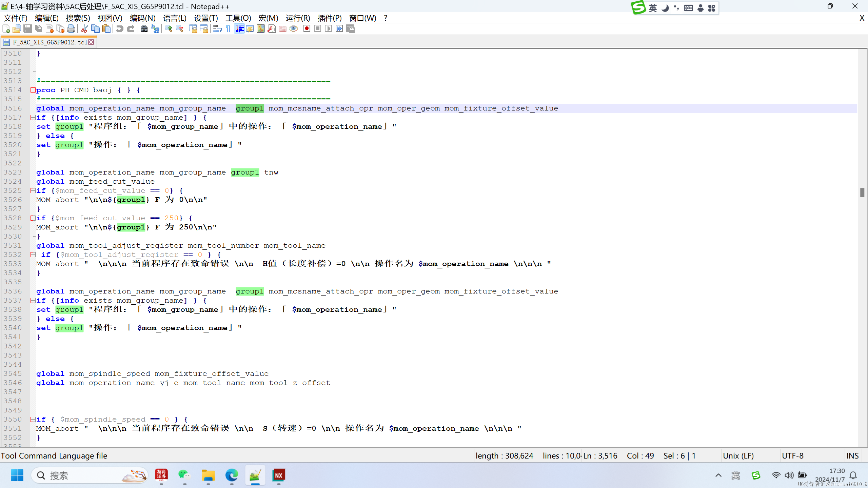This screenshot has width=868, height=488.
Task: Click the Open file toolbar icon
Action: coord(17,29)
